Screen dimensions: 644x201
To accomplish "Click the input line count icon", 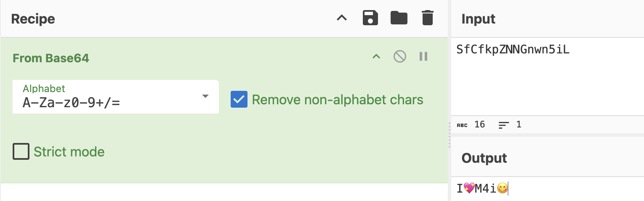I will coord(503,125).
